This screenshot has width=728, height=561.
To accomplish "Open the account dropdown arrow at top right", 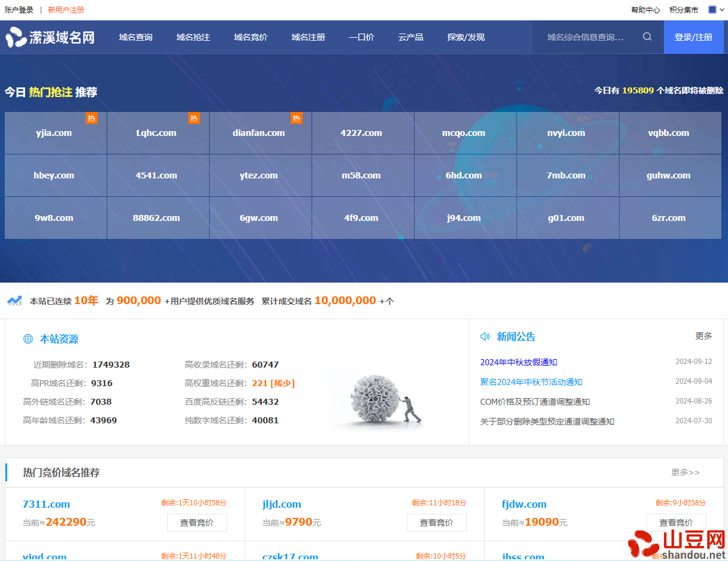I will (721, 9).
